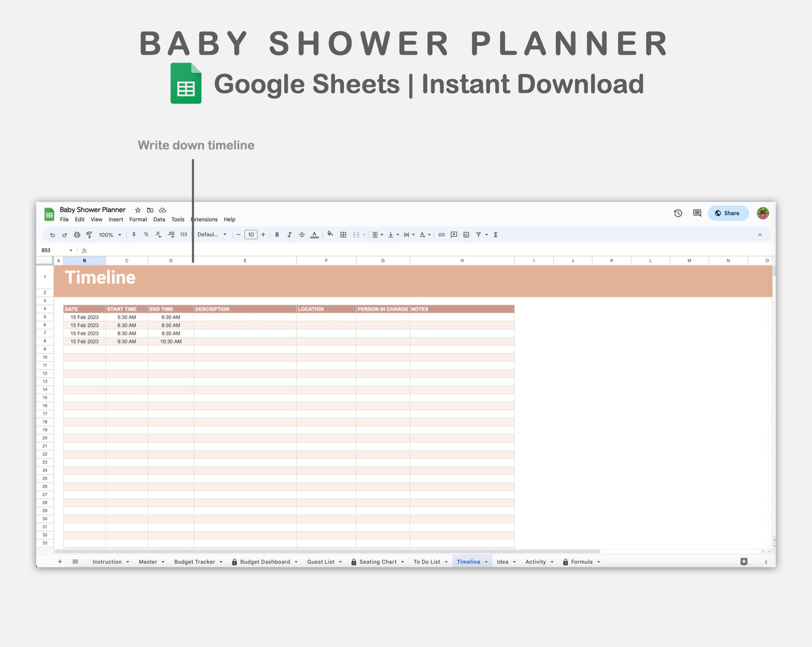Insert a chart from the toolbar

point(466,235)
